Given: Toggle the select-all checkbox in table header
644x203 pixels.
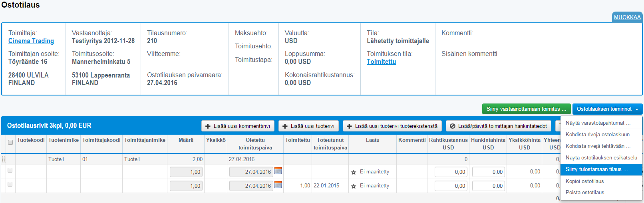Looking at the screenshot, I should tap(10, 142).
